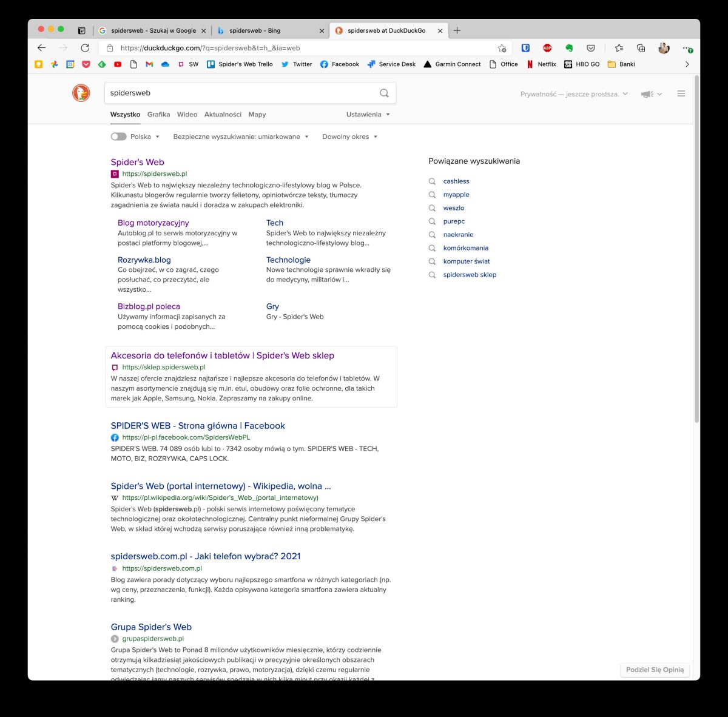Open Netflix bookmark
The width and height of the screenshot is (728, 717).
pyautogui.click(x=541, y=64)
